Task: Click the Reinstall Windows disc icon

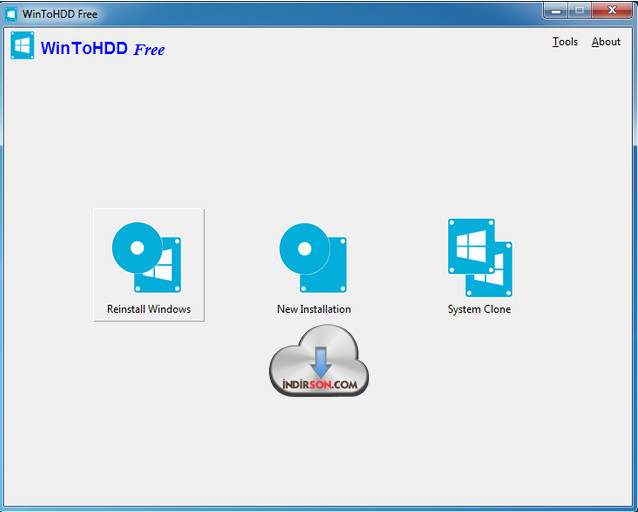Action: tap(146, 257)
